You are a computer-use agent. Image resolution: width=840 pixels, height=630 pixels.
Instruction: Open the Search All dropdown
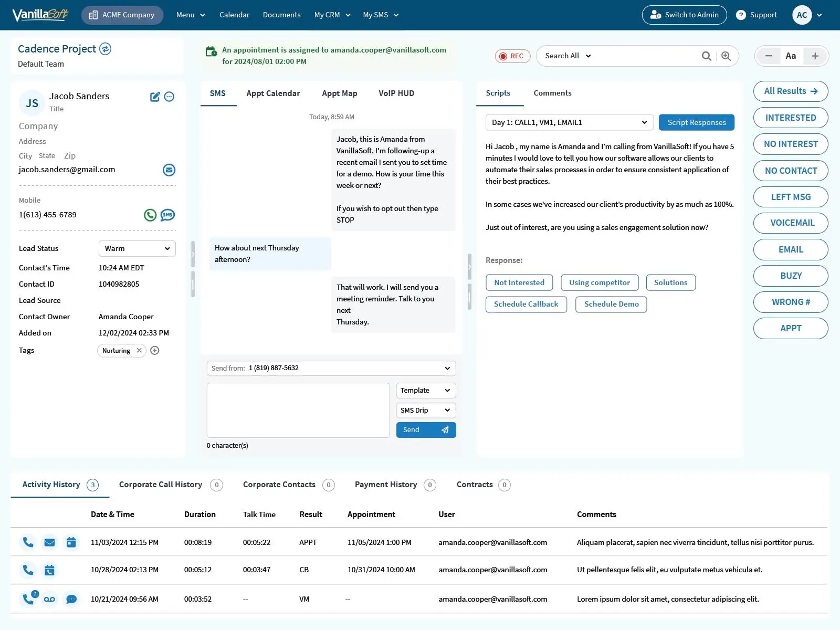[x=568, y=56]
